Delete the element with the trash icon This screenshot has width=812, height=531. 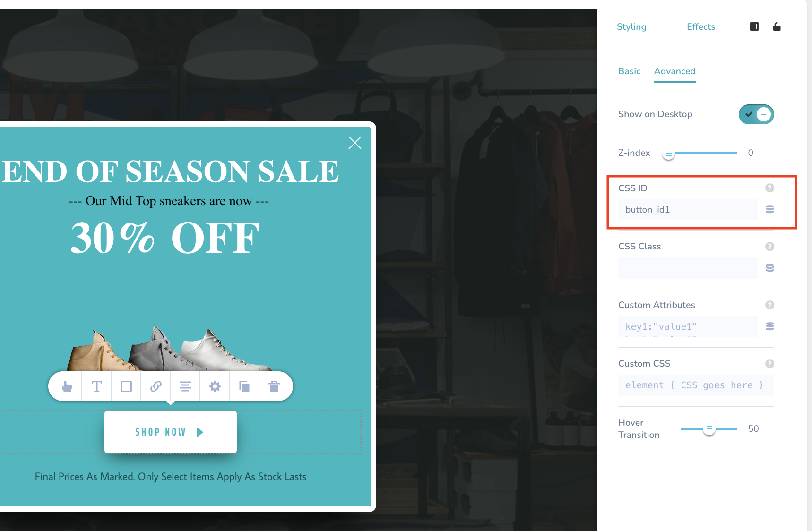click(x=274, y=387)
